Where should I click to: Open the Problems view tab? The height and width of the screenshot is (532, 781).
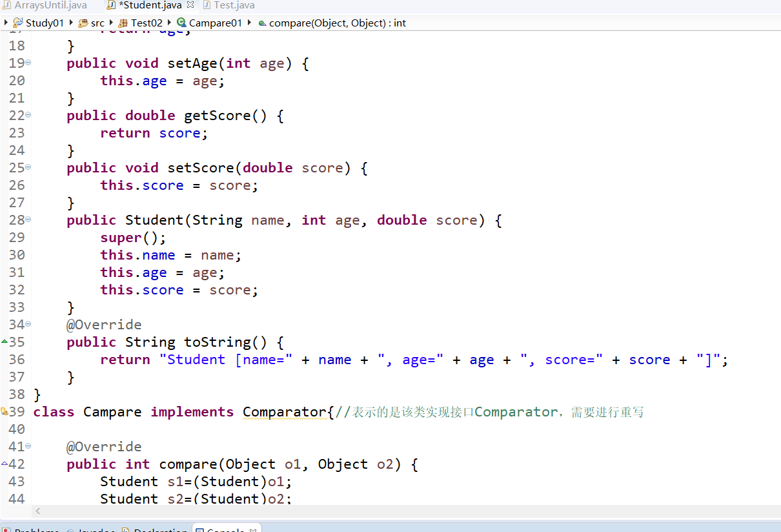tap(32, 529)
